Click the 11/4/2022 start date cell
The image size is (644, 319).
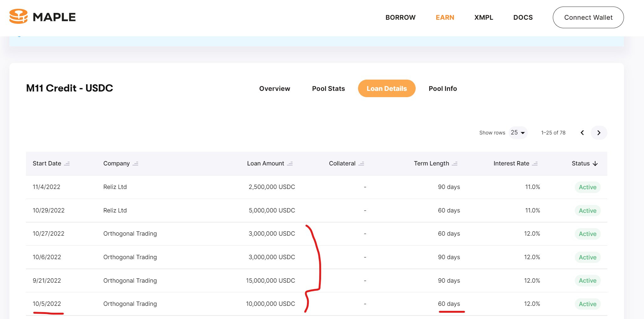pos(46,187)
